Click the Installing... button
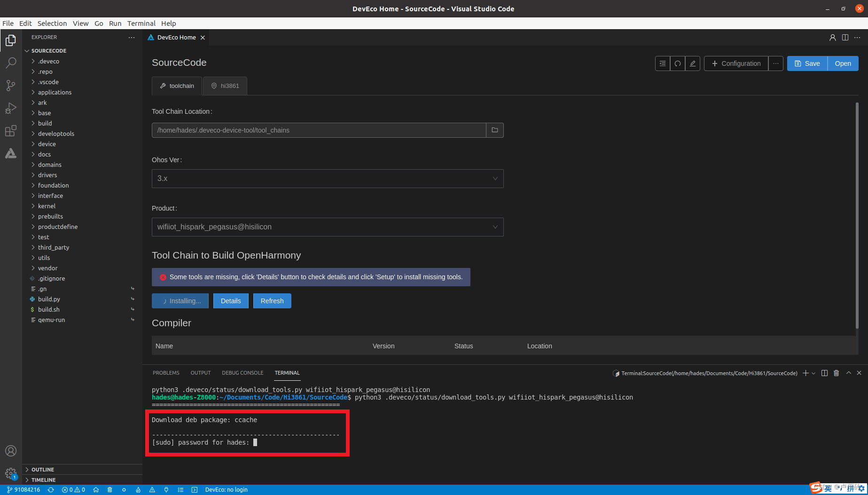Screen dimensions: 868x495 [180, 301]
